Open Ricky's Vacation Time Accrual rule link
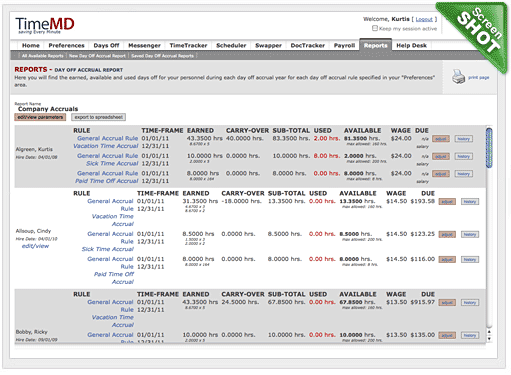This screenshot has width=511, height=375. point(113,321)
